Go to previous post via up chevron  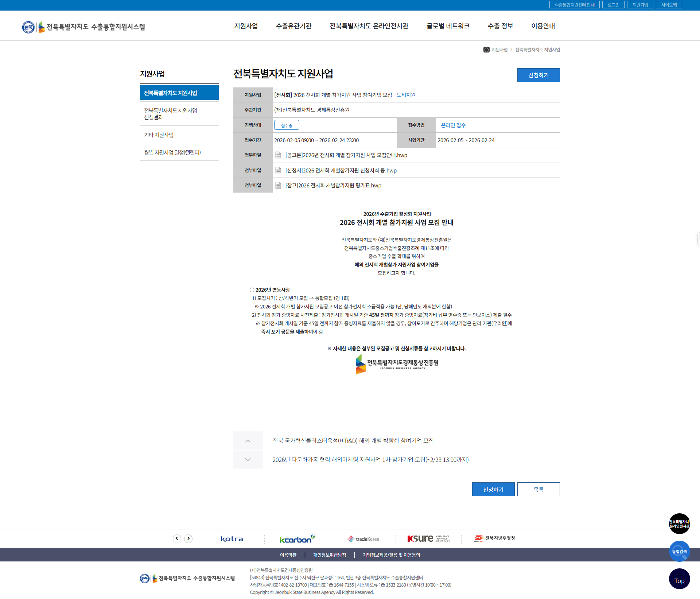pos(248,441)
